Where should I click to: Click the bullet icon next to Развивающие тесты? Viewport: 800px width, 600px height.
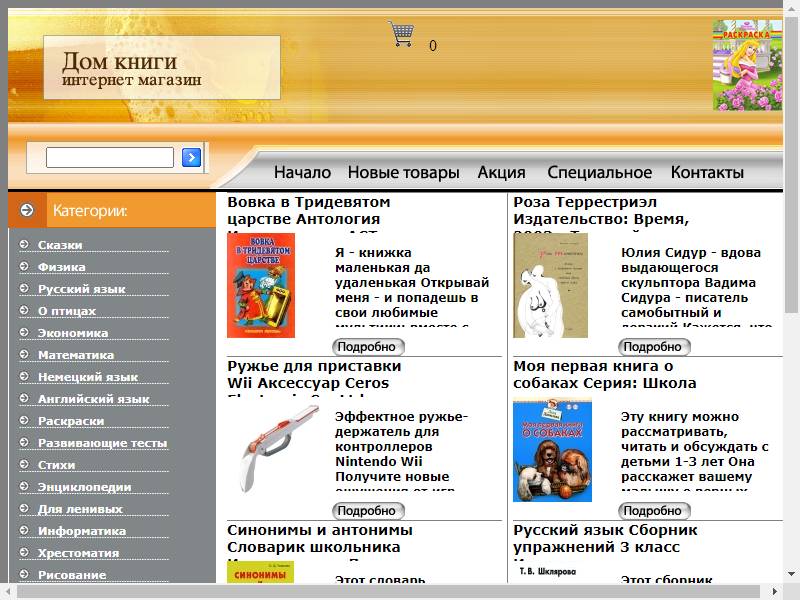tap(24, 442)
